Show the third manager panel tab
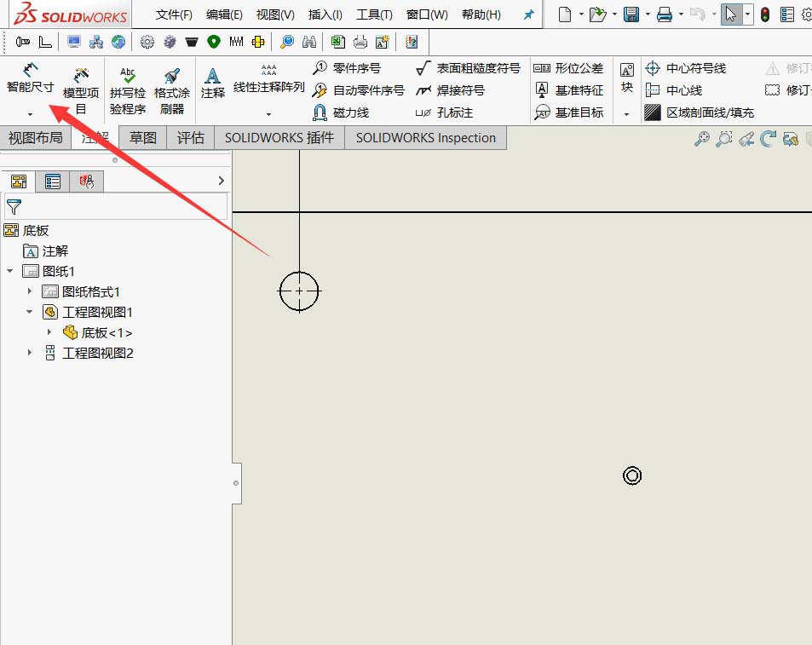Screen dimensions: 812x645 click(86, 181)
